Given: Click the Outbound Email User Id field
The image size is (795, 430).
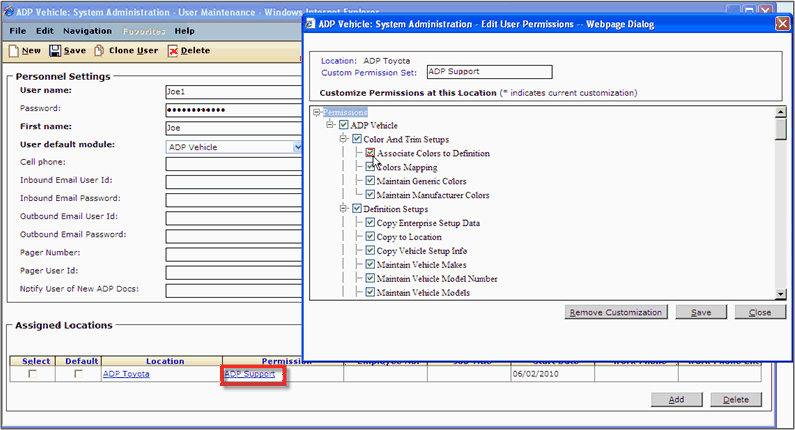Looking at the screenshot, I should 234,218.
